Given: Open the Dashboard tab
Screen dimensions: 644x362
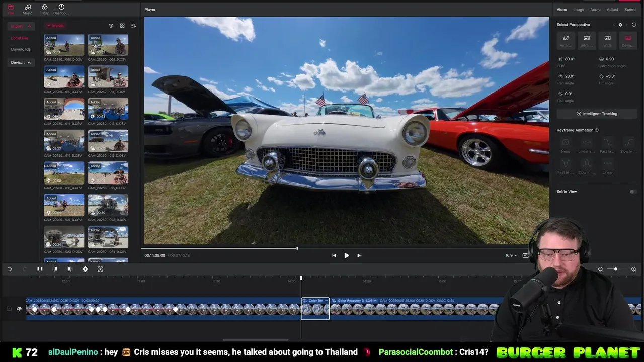Looking at the screenshot, I should click(x=61, y=9).
